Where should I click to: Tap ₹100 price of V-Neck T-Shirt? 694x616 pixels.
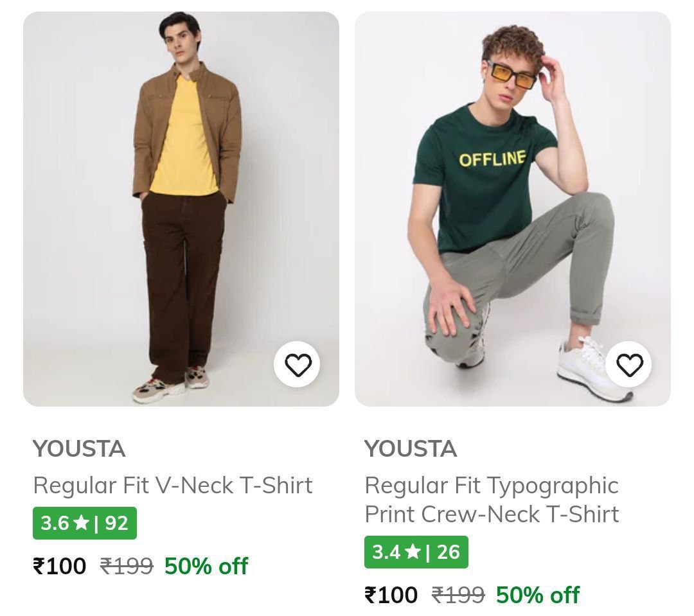coord(60,567)
